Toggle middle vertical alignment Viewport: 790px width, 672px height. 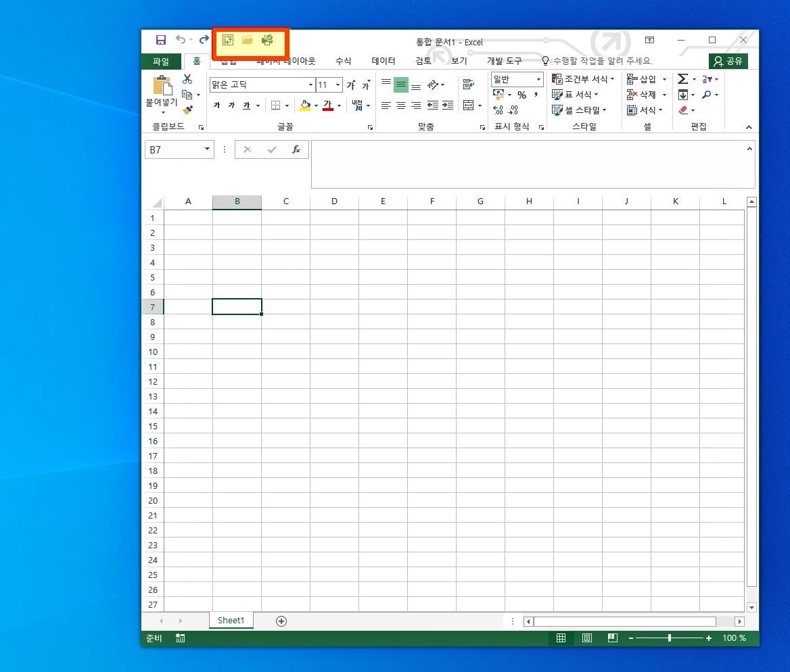coord(401,84)
